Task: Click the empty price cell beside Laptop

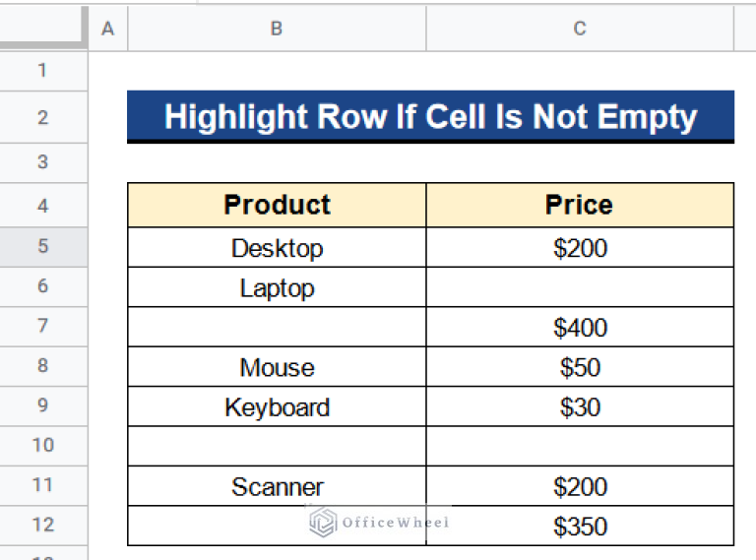Action: click(580, 288)
